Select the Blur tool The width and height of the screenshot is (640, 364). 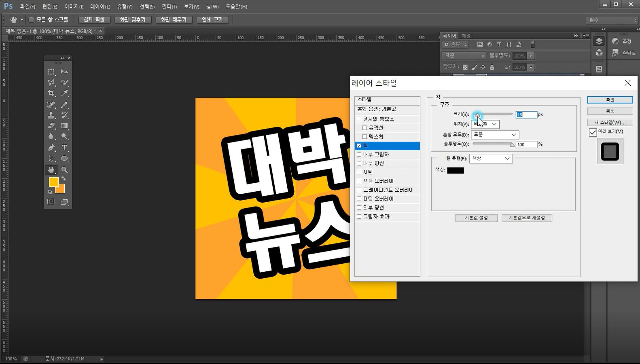51,136
